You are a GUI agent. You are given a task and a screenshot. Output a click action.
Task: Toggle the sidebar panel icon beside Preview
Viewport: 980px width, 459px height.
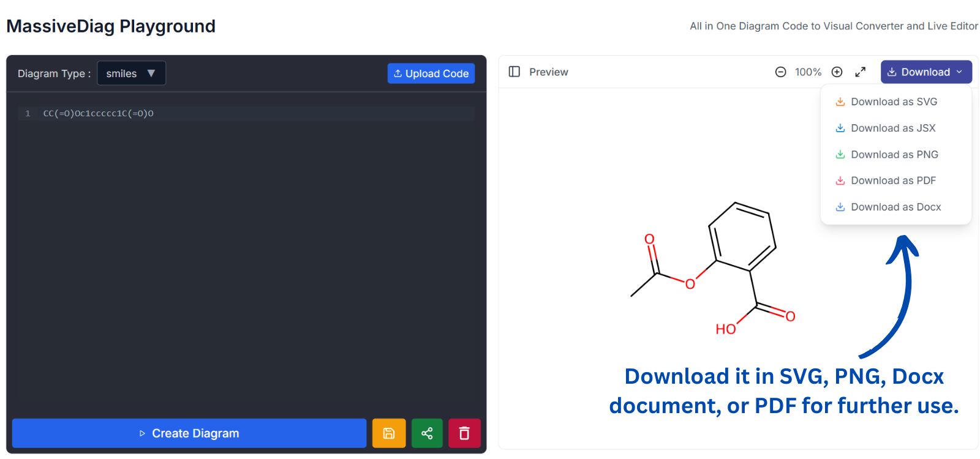coord(514,72)
